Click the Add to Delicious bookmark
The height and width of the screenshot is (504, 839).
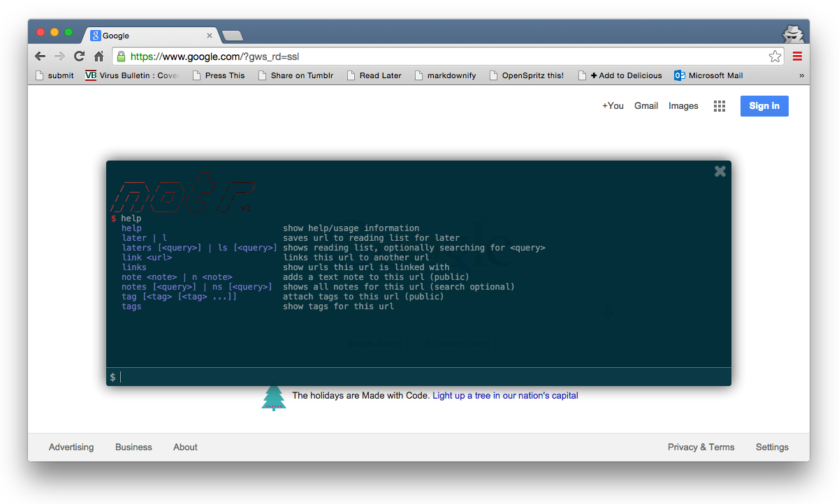pyautogui.click(x=620, y=75)
